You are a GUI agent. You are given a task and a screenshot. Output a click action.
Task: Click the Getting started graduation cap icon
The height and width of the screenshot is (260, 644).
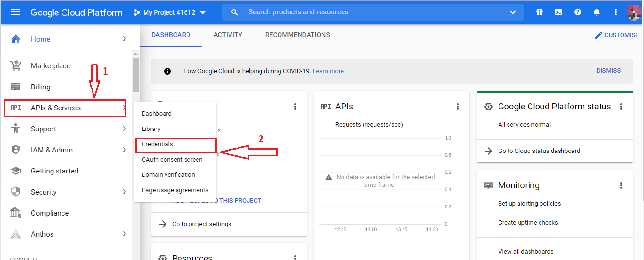[x=16, y=171]
